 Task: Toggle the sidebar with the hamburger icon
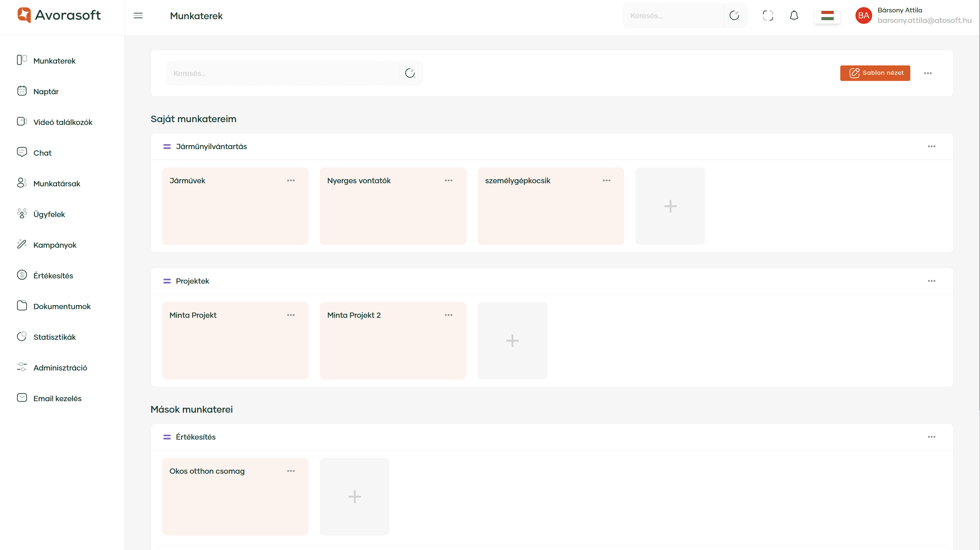pyautogui.click(x=138, y=16)
